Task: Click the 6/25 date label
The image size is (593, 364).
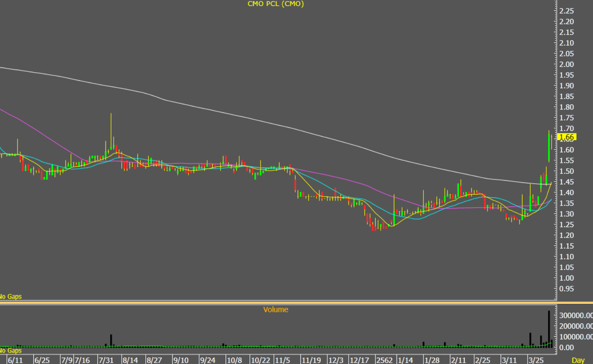Action: (x=42, y=361)
